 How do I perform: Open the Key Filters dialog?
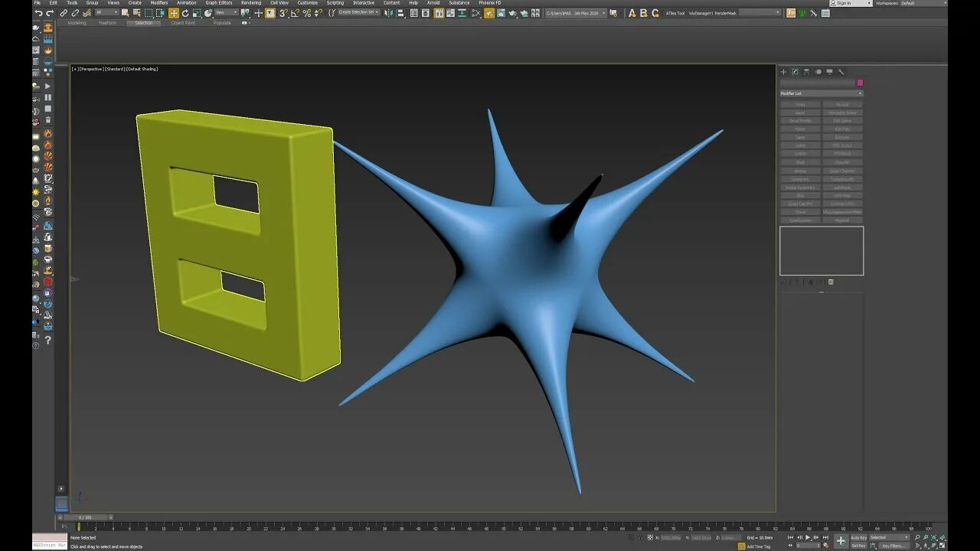[893, 546]
